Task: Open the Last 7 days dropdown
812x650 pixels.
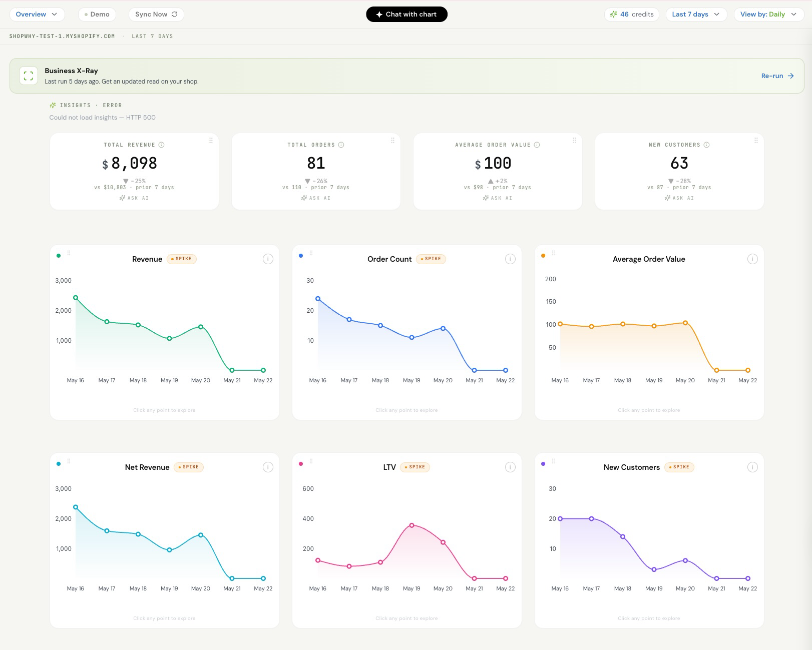Action: coord(696,14)
